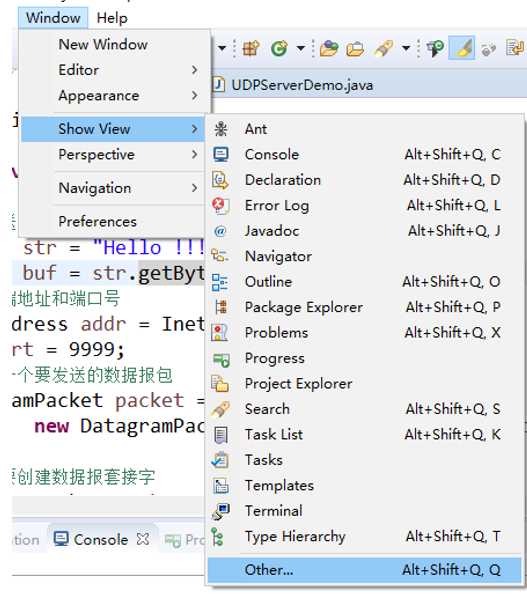Click the Terminal entry text
The width and height of the screenshot is (527, 598).
[x=274, y=511]
